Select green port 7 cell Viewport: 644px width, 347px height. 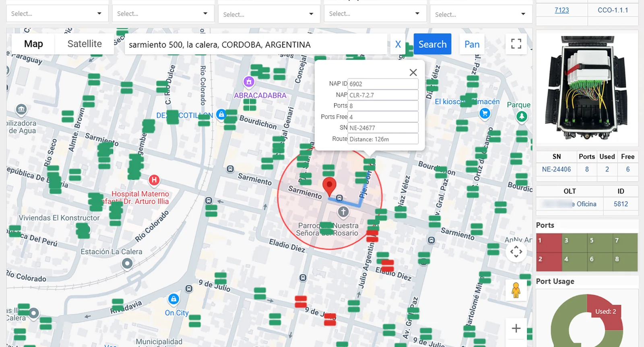(625, 243)
